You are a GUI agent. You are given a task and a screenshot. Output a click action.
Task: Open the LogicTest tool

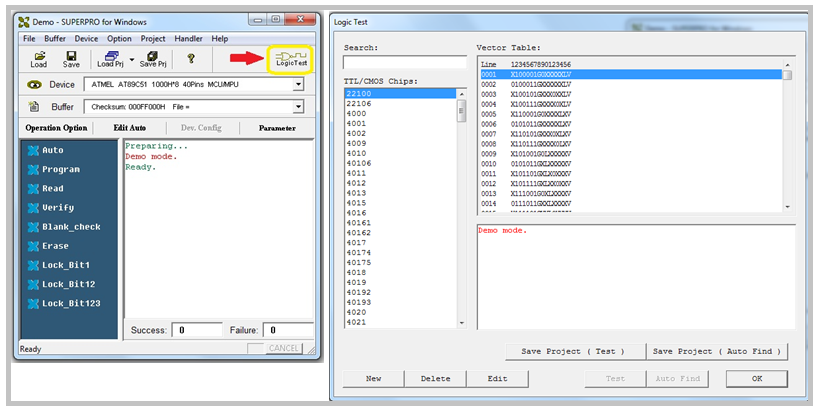tap(291, 58)
